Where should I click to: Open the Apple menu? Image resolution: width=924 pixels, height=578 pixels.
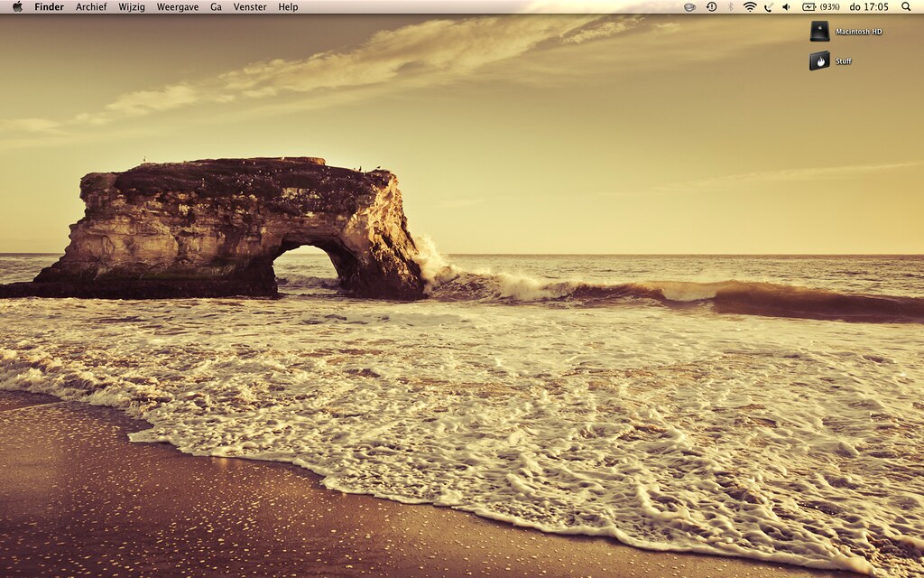[x=18, y=7]
